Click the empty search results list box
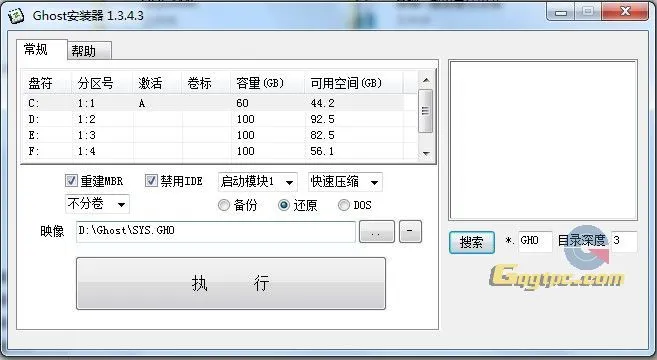 (543, 140)
